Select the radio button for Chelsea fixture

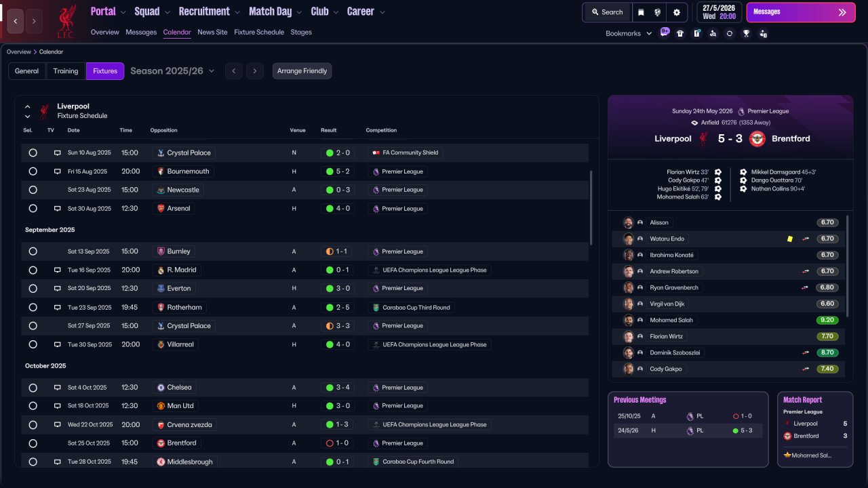pyautogui.click(x=33, y=388)
